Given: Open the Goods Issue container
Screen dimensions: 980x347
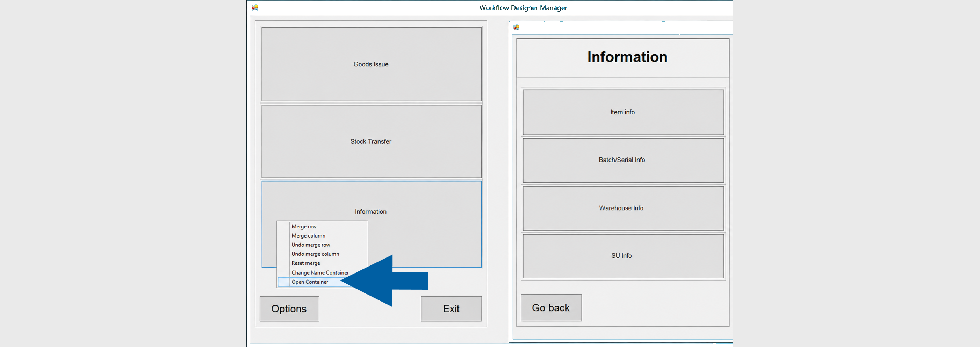Looking at the screenshot, I should 371,64.
